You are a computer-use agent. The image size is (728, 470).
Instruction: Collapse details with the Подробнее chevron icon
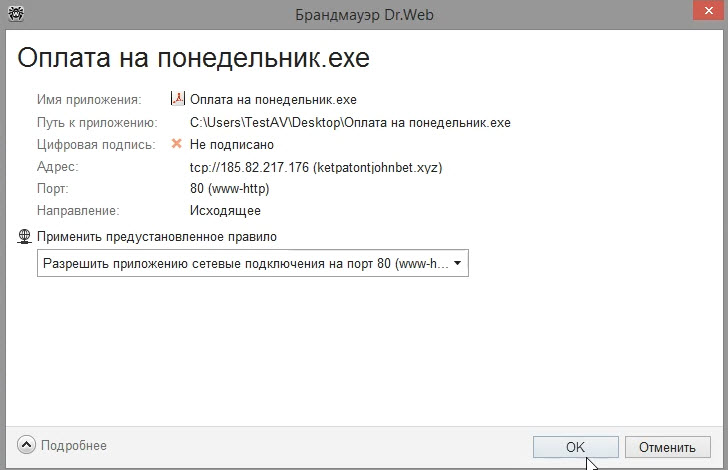(26, 445)
